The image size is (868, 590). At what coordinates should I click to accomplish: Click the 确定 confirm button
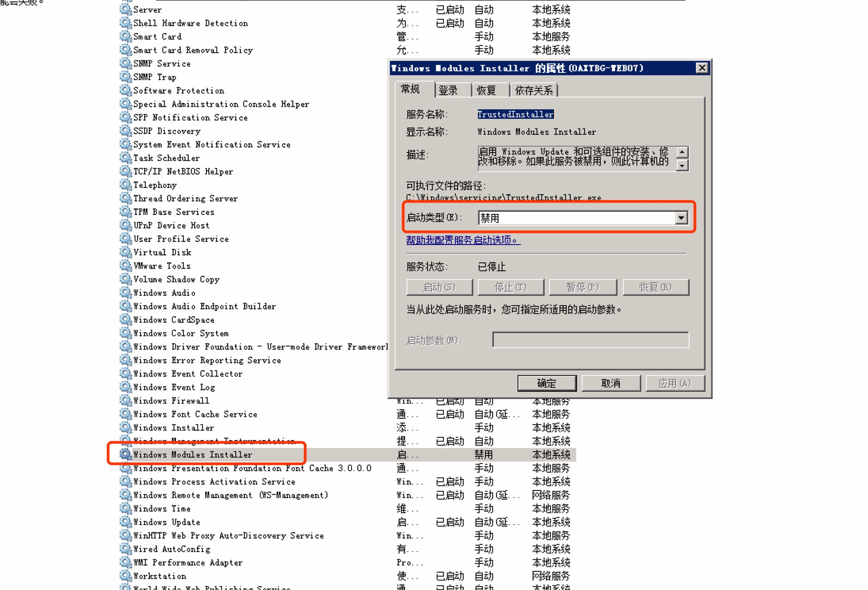pos(546,383)
